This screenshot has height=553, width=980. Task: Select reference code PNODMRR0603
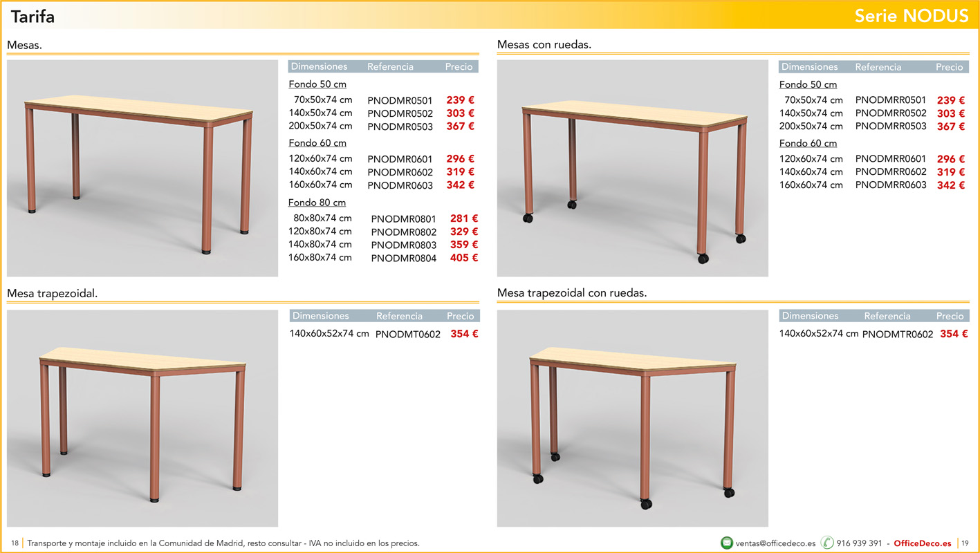pos(890,185)
